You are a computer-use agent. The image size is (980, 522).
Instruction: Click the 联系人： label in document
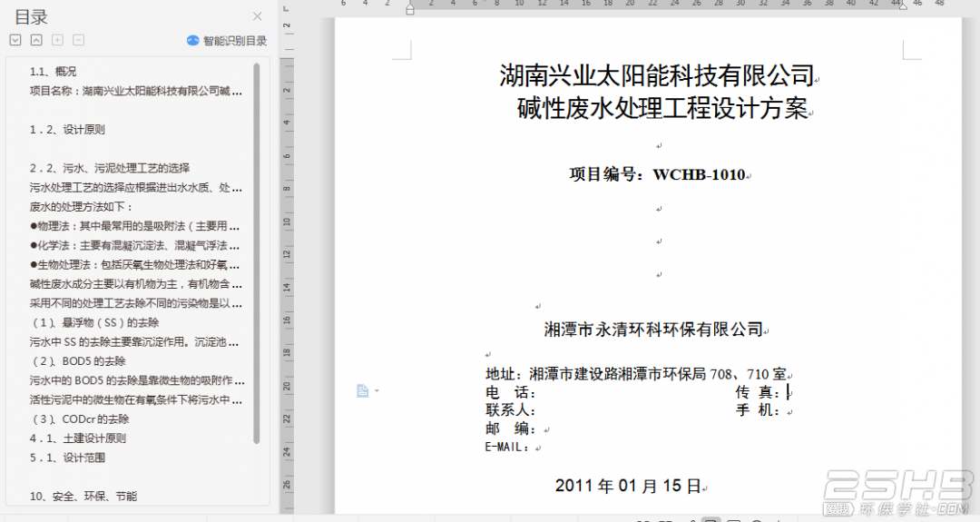tap(511, 410)
